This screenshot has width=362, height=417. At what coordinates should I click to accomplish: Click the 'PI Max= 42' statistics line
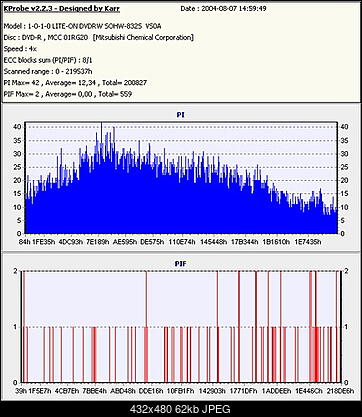pyautogui.click(x=75, y=83)
